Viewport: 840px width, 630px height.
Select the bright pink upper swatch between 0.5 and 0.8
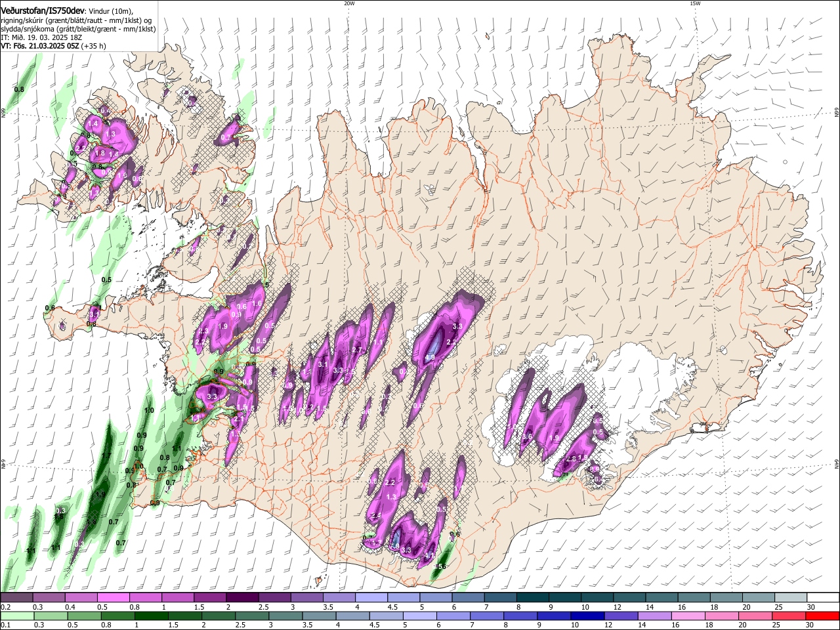pyautogui.click(x=113, y=598)
